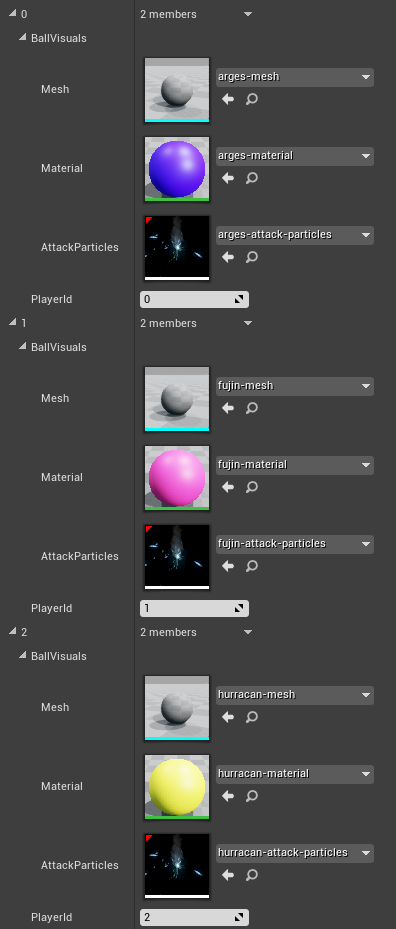The height and width of the screenshot is (929, 396).
Task: Open the hurracan-attack-particles asset dropdown
Action: click(295, 853)
